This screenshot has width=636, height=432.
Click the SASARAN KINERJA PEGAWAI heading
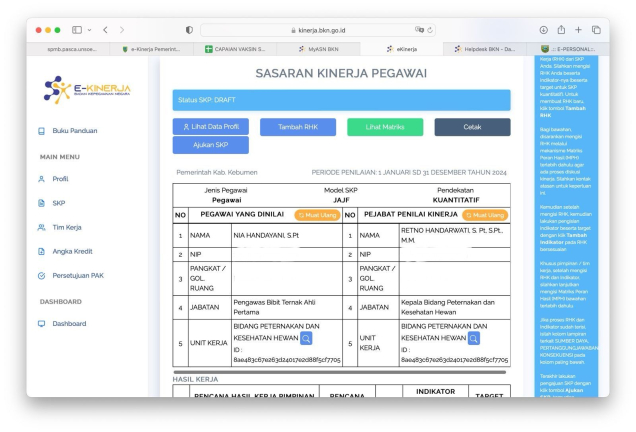coord(341,73)
